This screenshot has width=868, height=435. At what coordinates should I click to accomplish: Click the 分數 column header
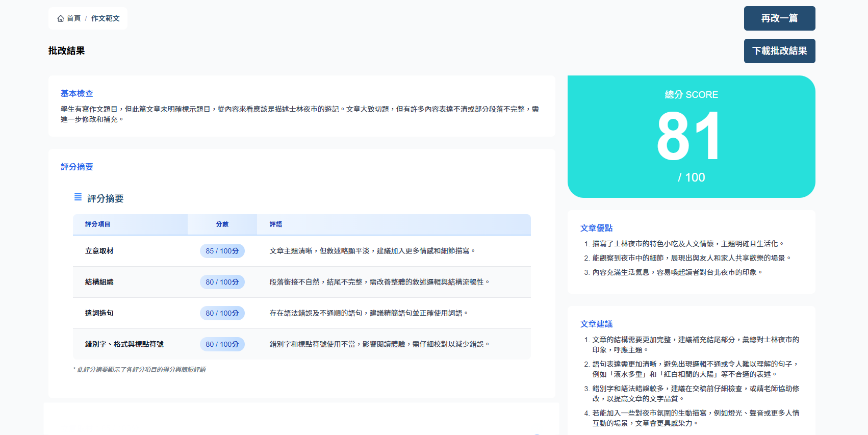(222, 224)
